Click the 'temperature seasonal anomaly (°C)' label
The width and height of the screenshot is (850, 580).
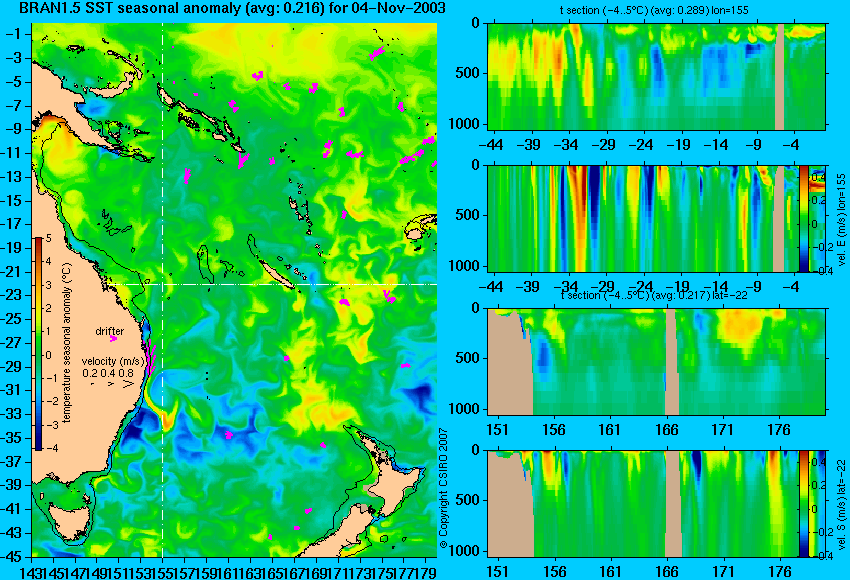pyautogui.click(x=67, y=343)
